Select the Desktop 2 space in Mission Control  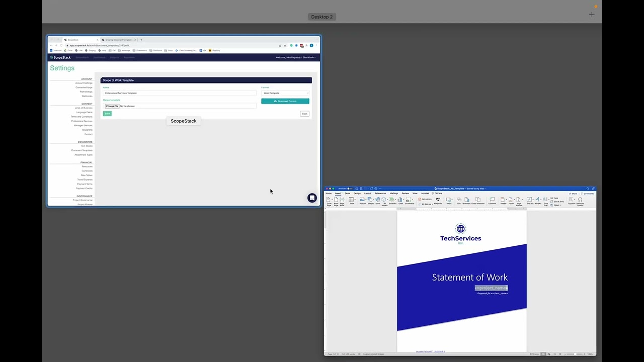[322, 17]
